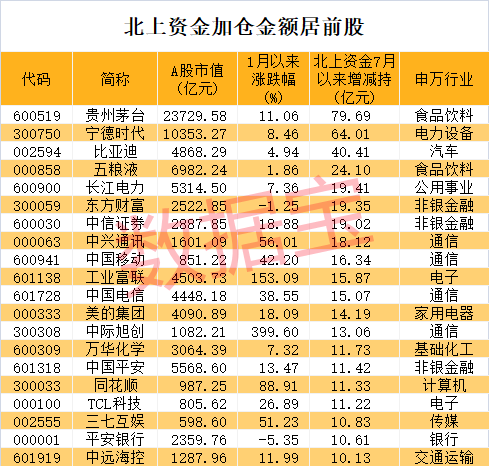Select the change value 153.09
Screen dimensions: 489x466
tap(275, 278)
